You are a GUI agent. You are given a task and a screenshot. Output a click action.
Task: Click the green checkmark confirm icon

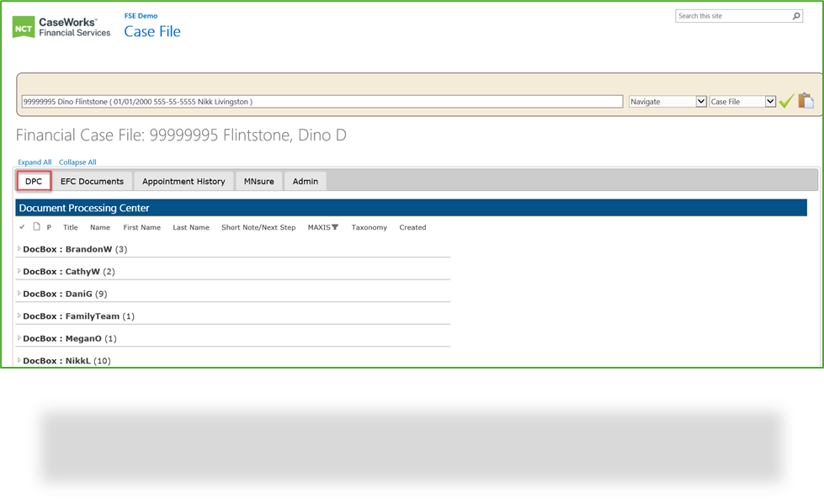(x=786, y=100)
